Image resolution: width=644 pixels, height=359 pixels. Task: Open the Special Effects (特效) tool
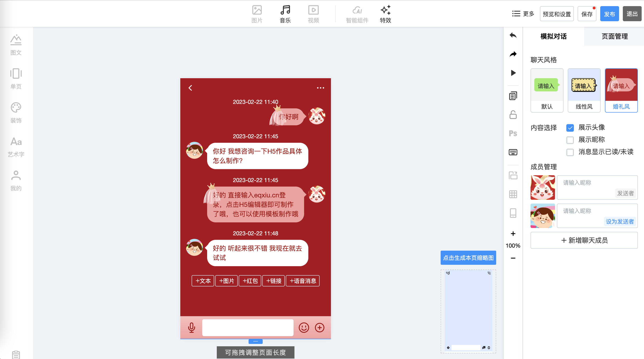pos(385,14)
